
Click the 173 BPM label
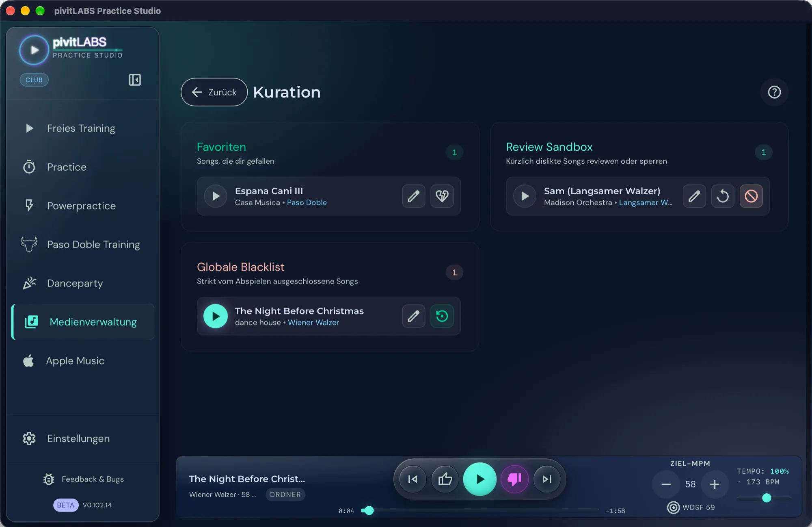(x=762, y=482)
